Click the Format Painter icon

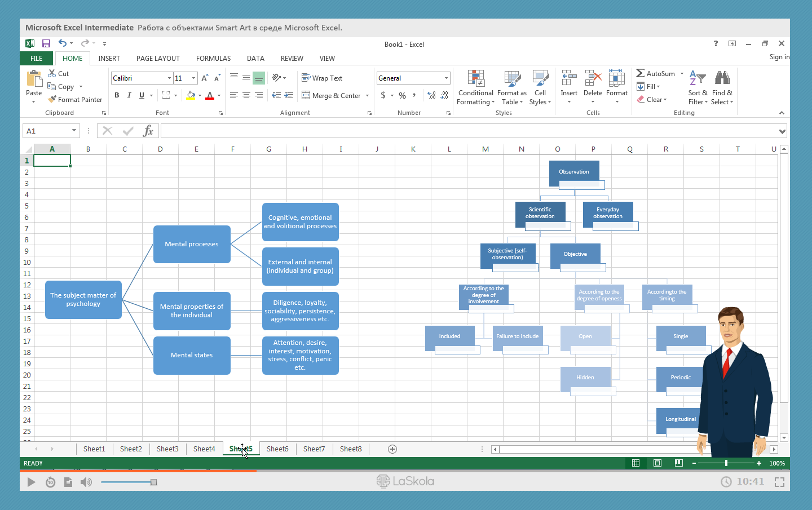[52, 99]
